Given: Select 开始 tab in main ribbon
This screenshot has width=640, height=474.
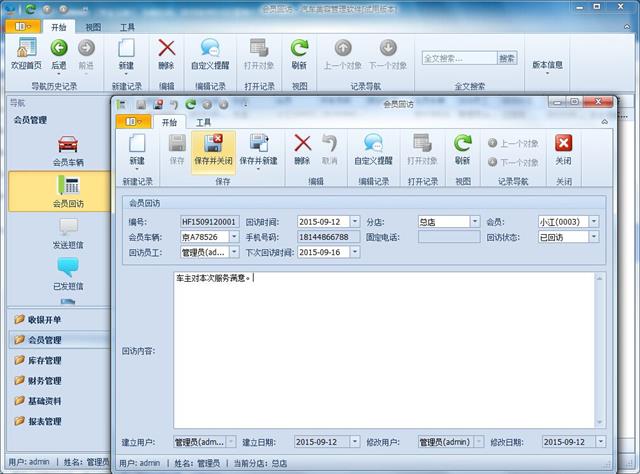Looking at the screenshot, I should 59,27.
